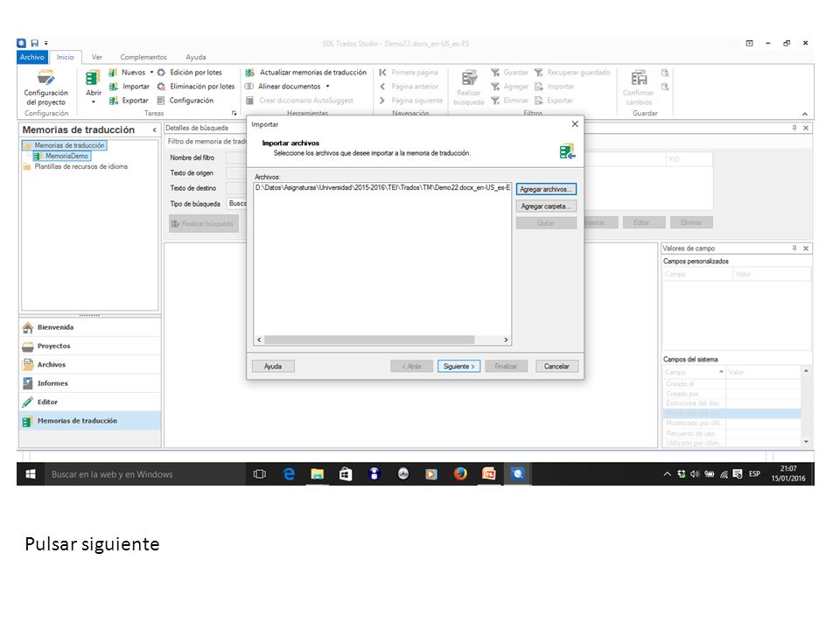
Task: Open the Ayuda ribbon tab
Action: pyautogui.click(x=195, y=57)
